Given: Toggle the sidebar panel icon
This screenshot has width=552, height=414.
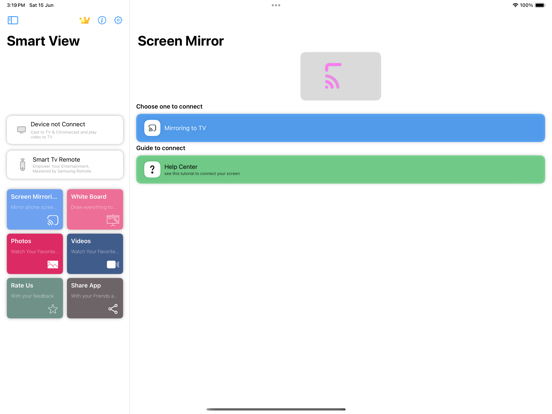Looking at the screenshot, I should (x=13, y=20).
